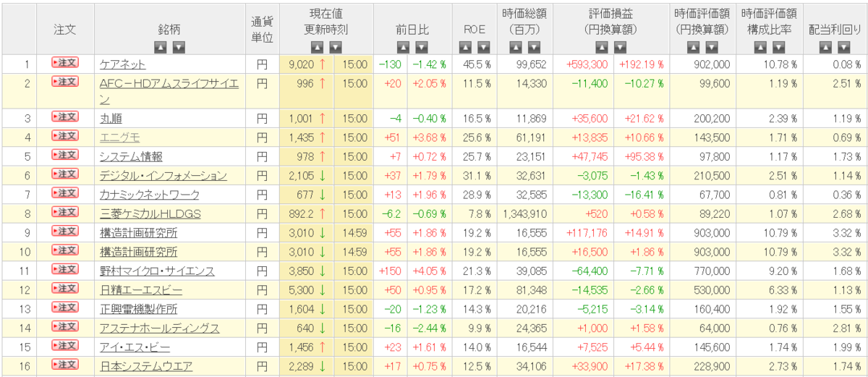Image resolution: width=868 pixels, height=377 pixels.
Task: Sort 構成比率 column ascending with up arrow
Action: (760, 47)
